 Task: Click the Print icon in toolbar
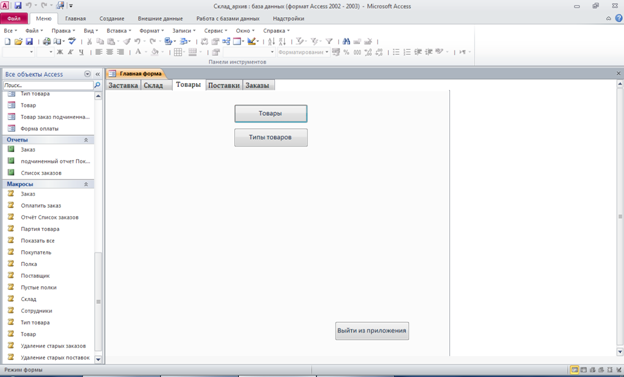(47, 41)
